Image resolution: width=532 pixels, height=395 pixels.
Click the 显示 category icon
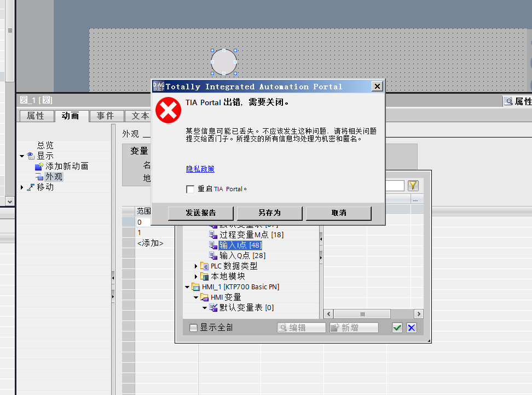pos(31,156)
